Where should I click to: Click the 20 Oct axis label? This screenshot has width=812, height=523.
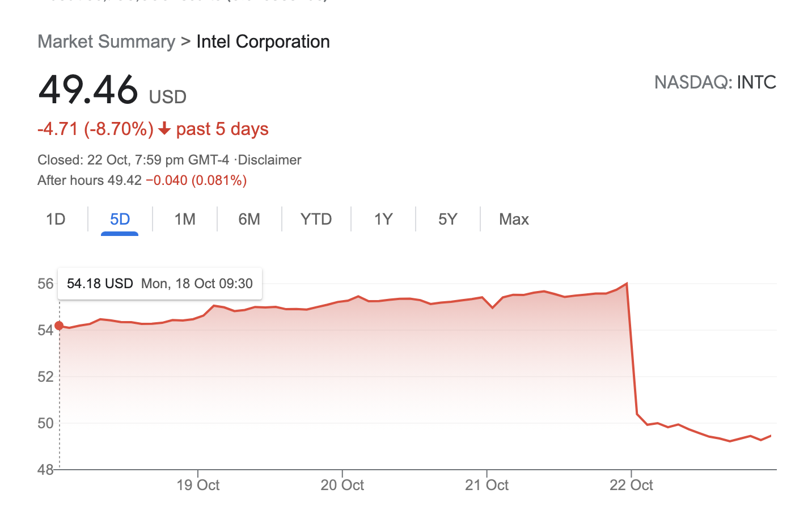click(342, 486)
